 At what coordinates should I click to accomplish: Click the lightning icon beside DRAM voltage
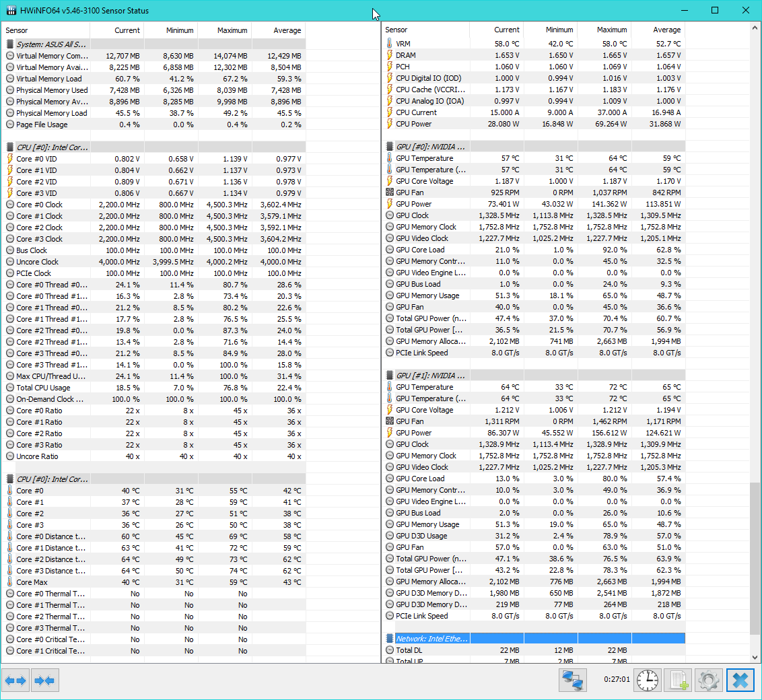point(389,55)
